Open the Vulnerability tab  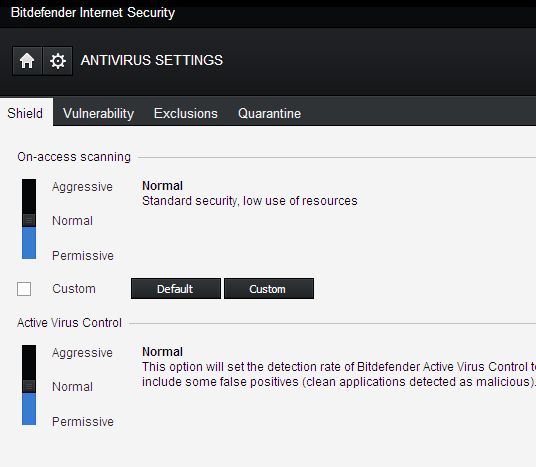(x=98, y=114)
